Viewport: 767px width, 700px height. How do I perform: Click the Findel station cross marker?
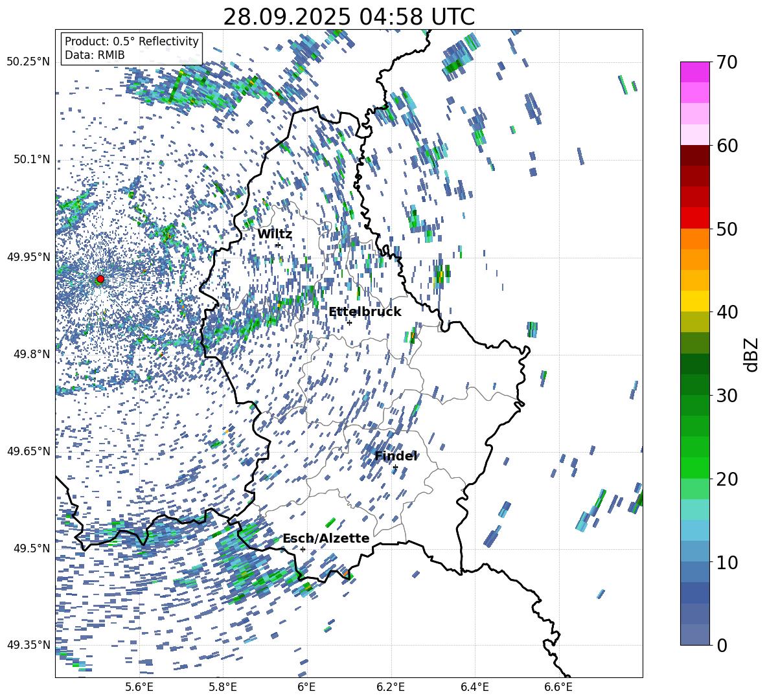click(395, 468)
